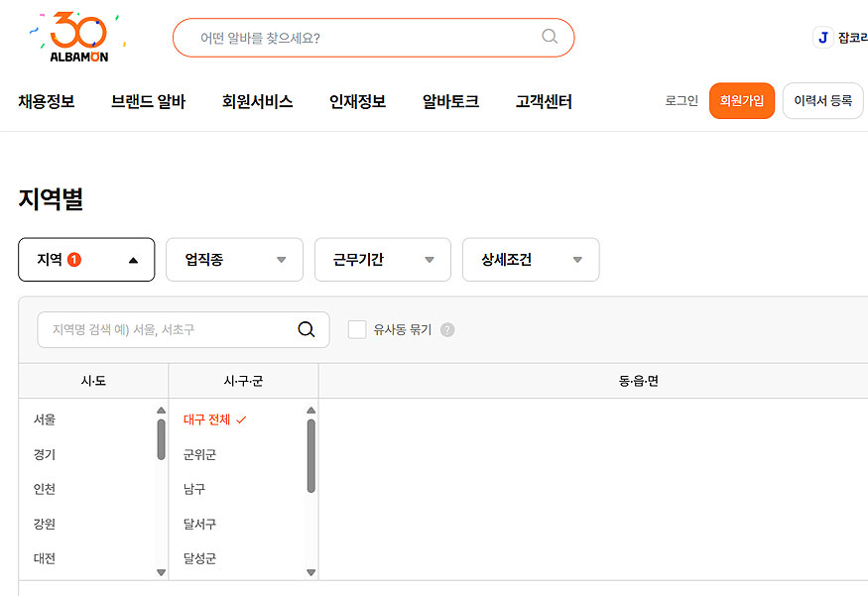Select 대전 in the 시·도 list
Screen dimensions: 868x596
click(45, 558)
